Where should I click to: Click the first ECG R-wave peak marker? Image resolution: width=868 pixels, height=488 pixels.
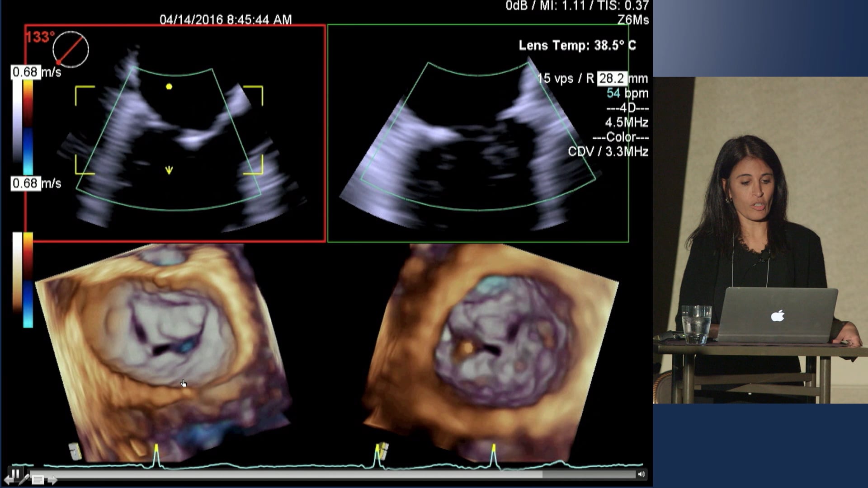click(156, 448)
